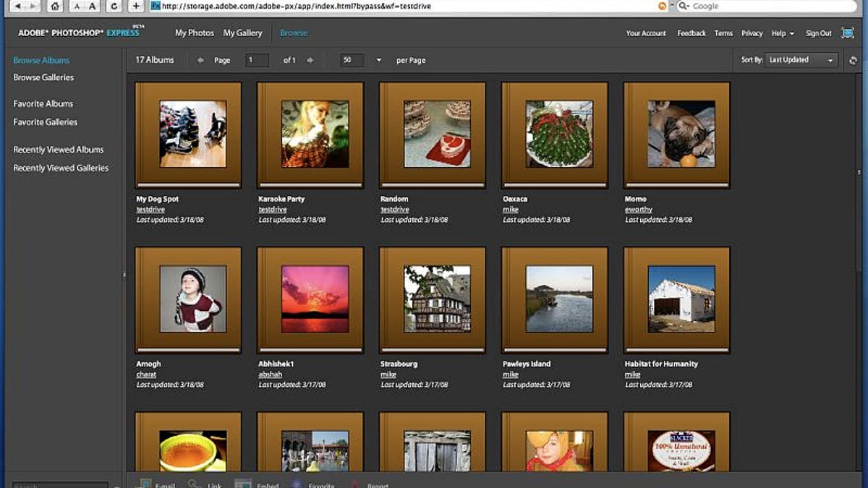Click the orange RSS icon in address bar
Screen dimensions: 868x488
[663, 6]
